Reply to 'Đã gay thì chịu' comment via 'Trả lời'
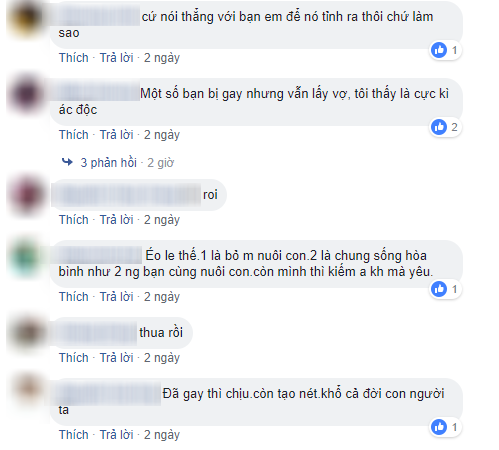Viewport: 499px width, 450px height. (117, 435)
